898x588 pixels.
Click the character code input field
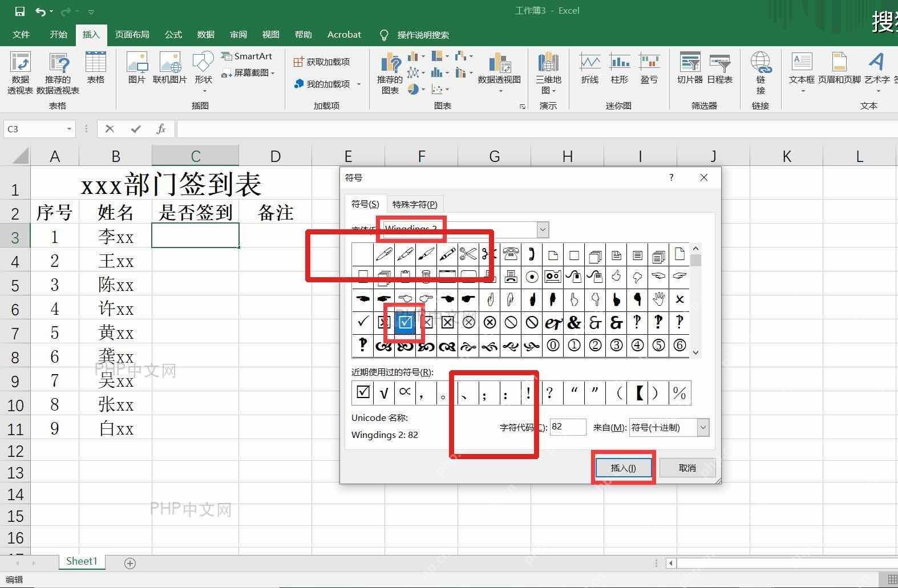[x=568, y=427]
